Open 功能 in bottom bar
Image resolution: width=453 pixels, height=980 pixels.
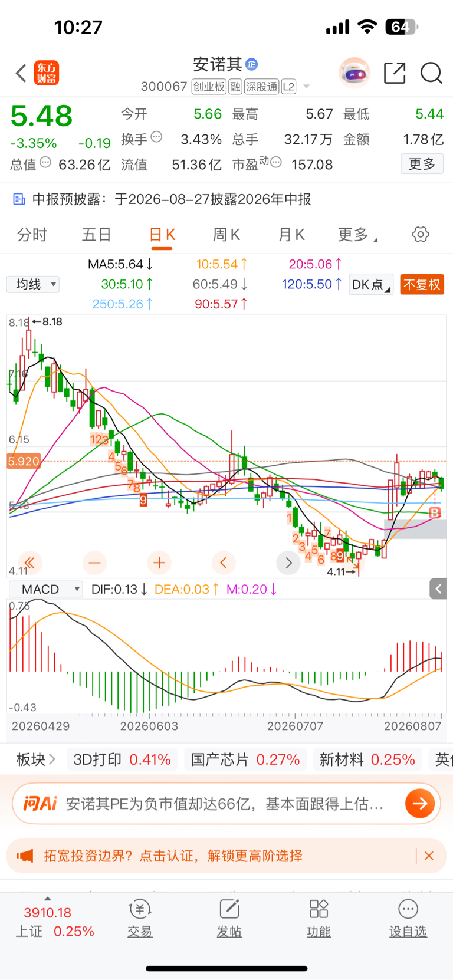point(319,919)
